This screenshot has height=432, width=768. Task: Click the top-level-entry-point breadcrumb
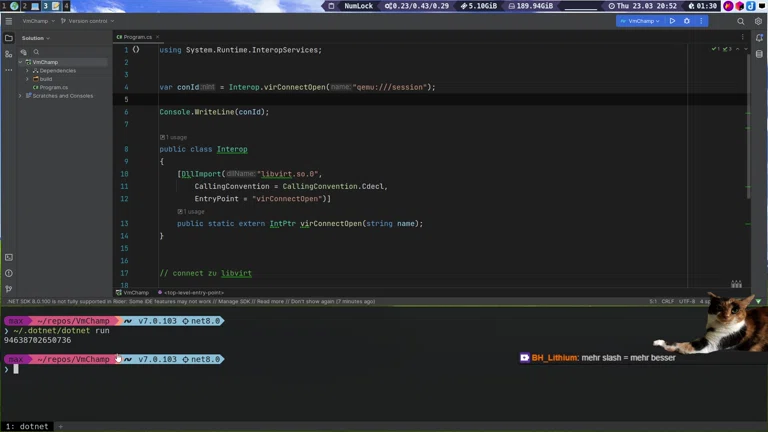(x=191, y=292)
